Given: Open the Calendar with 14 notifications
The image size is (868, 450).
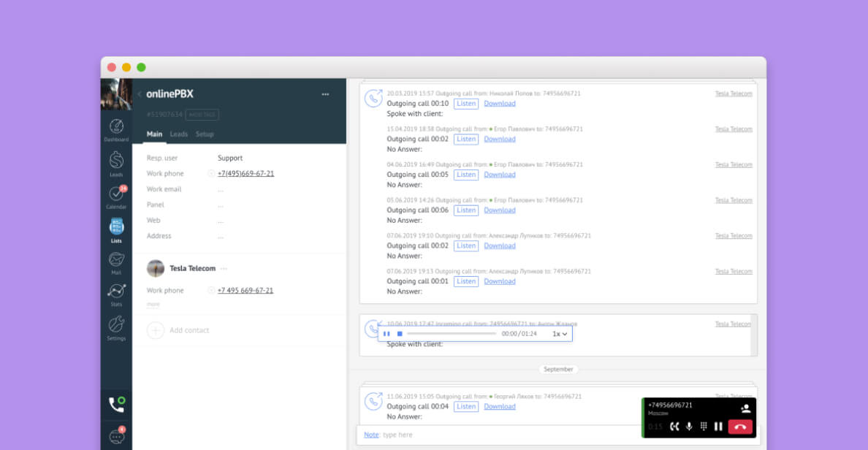Looking at the screenshot, I should point(116,196).
